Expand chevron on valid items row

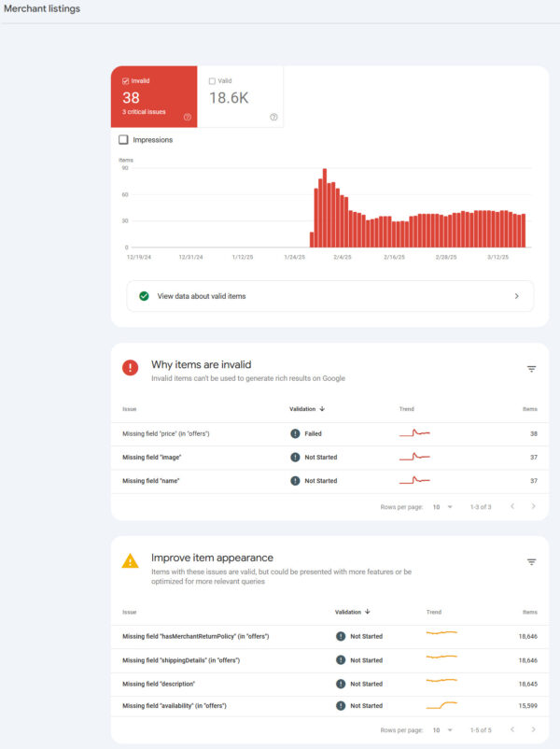tap(516, 296)
